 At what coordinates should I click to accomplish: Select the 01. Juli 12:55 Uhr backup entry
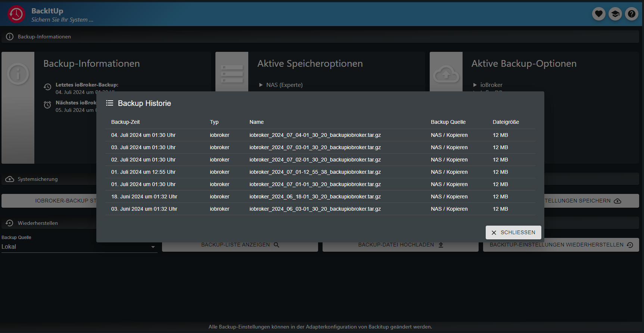point(143,172)
